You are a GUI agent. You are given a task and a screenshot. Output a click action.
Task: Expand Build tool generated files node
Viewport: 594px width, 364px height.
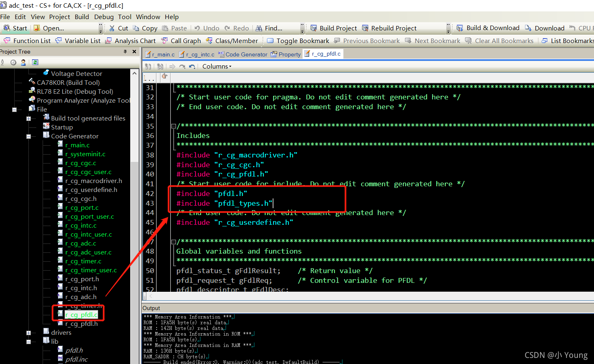(28, 118)
